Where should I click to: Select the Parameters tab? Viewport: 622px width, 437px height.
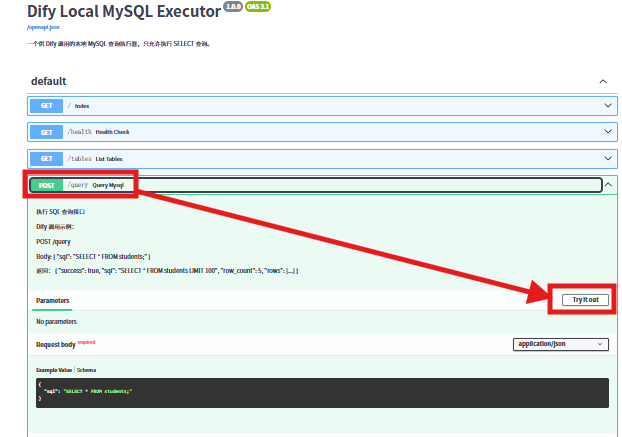52,301
